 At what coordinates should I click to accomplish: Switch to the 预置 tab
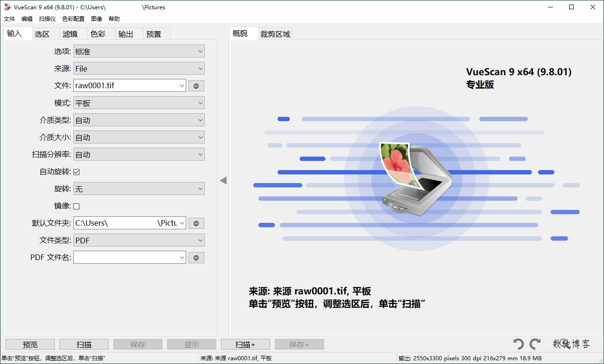tap(157, 34)
